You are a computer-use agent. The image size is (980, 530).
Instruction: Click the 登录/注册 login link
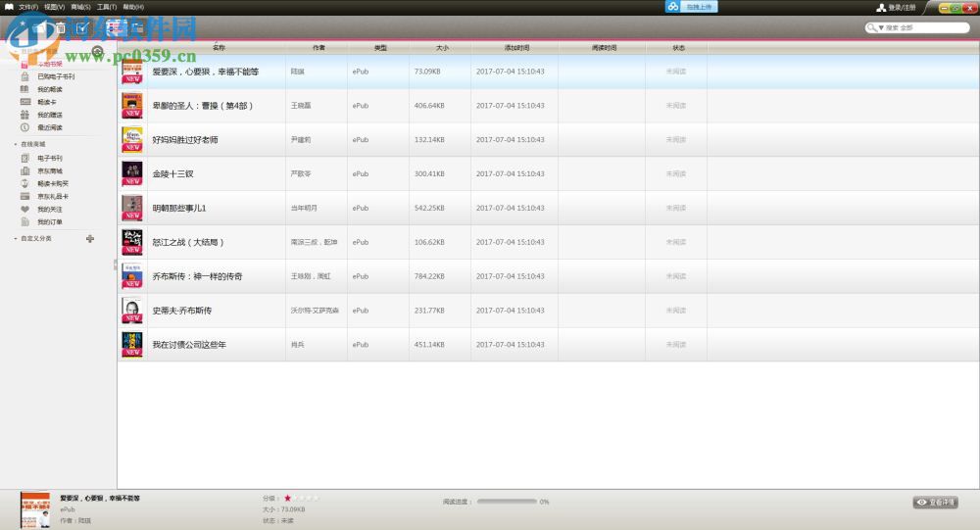(902, 8)
